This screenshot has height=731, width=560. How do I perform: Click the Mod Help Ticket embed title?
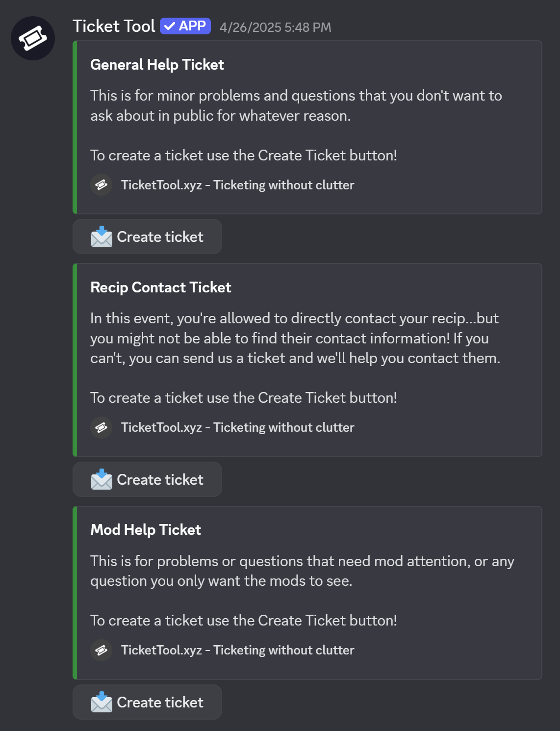pyautogui.click(x=145, y=530)
